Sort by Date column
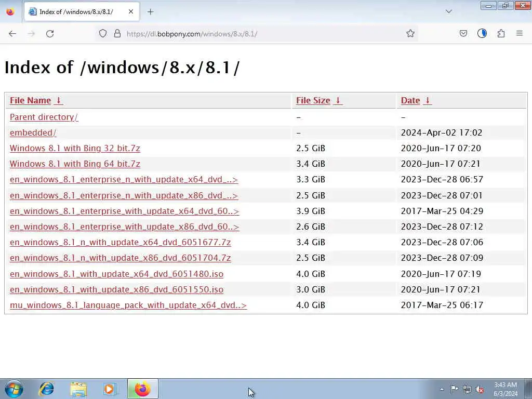The image size is (532, 399). point(410,100)
